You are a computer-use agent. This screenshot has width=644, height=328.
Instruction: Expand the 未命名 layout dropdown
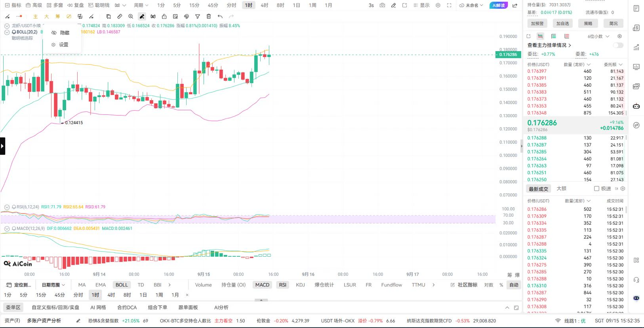pyautogui.click(x=471, y=6)
